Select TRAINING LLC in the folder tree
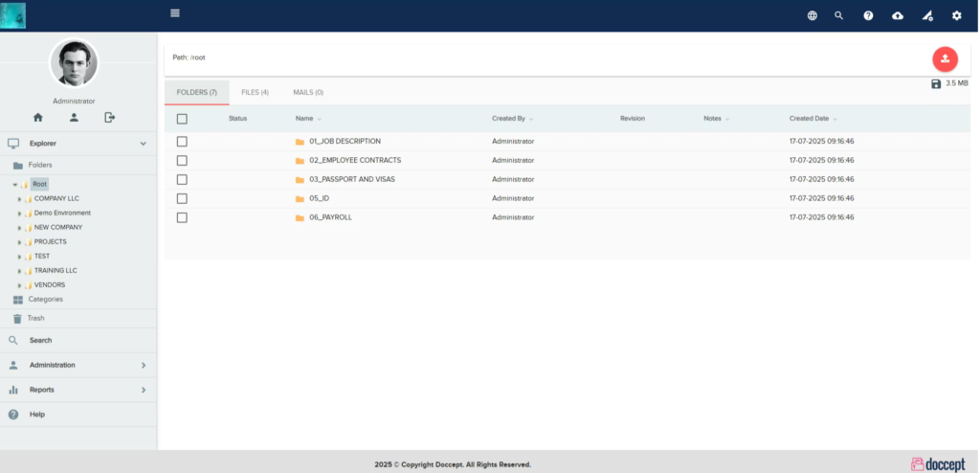Viewport: 980px width, 473px height. 56,270
